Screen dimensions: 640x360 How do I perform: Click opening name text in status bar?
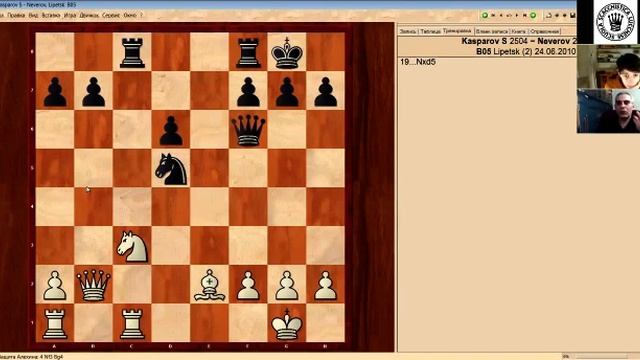(x=32, y=357)
